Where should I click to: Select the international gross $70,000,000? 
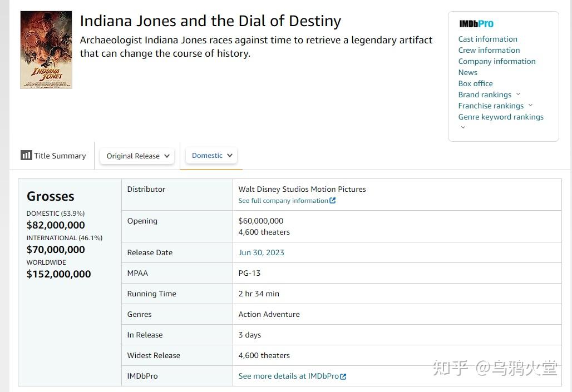[x=56, y=250]
